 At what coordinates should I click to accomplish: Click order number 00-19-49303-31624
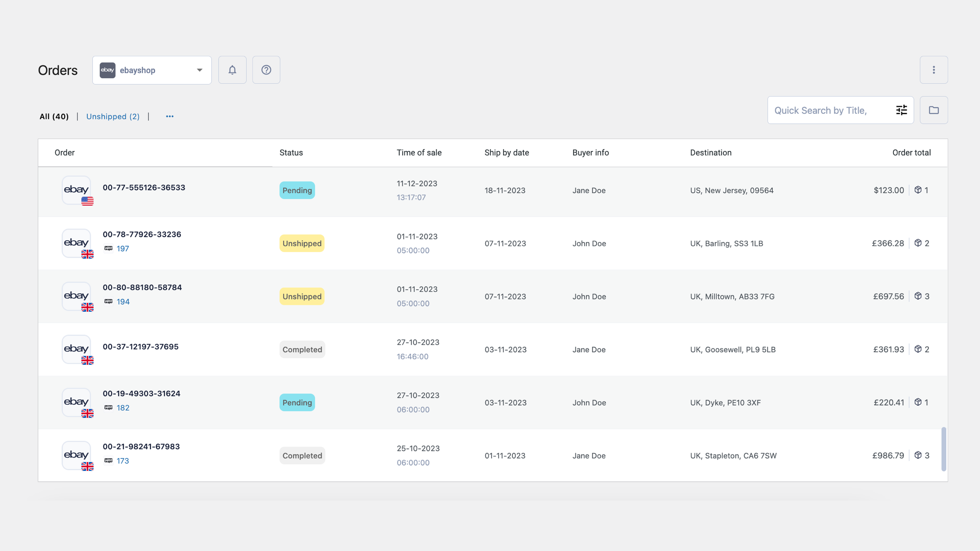click(142, 394)
